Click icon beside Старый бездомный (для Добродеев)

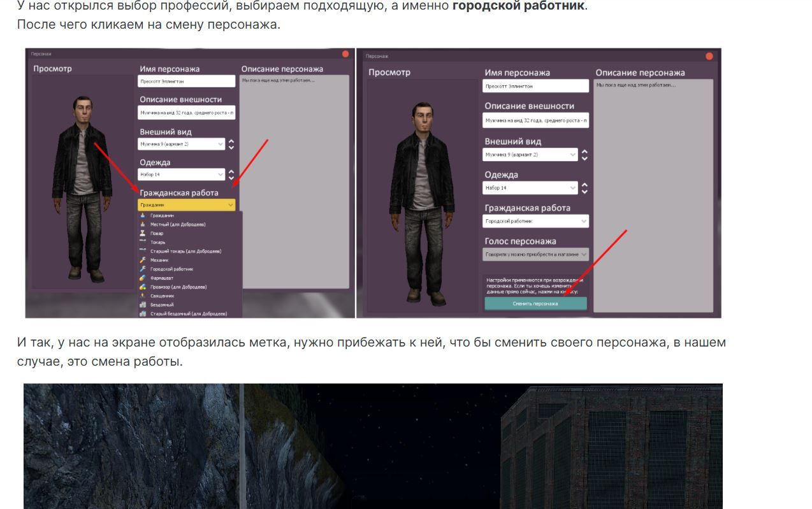(x=143, y=313)
